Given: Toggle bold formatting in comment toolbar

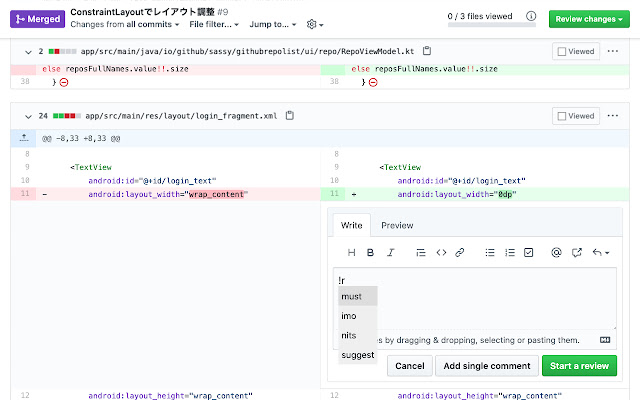Looking at the screenshot, I should pos(370,252).
